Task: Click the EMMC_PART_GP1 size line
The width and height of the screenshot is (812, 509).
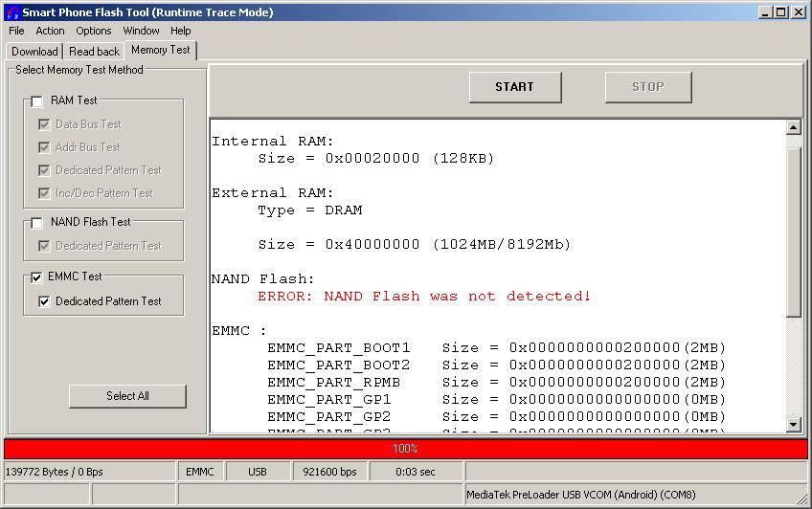Action: (496, 399)
